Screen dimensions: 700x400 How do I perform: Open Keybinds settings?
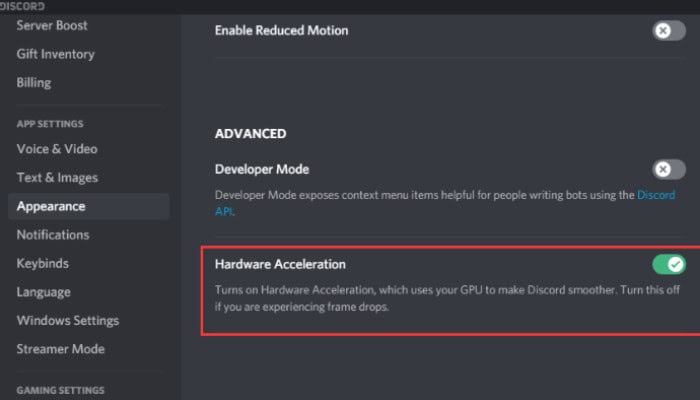42,263
